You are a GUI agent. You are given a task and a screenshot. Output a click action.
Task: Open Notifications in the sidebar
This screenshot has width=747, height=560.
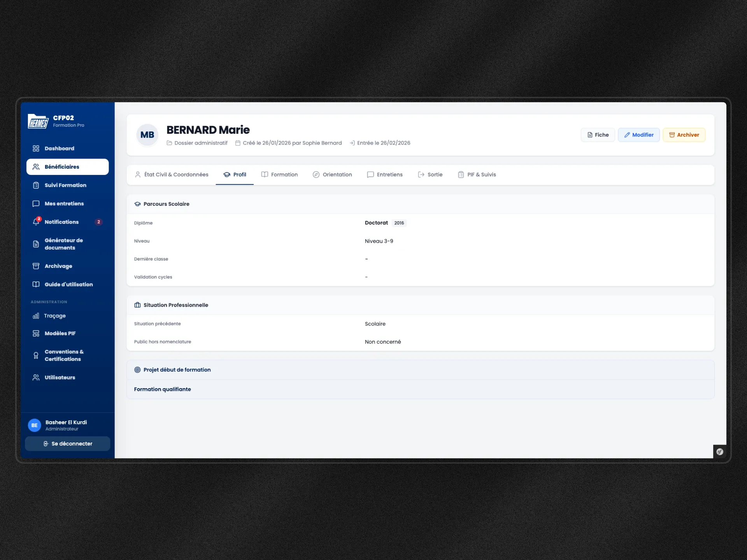tap(67, 222)
